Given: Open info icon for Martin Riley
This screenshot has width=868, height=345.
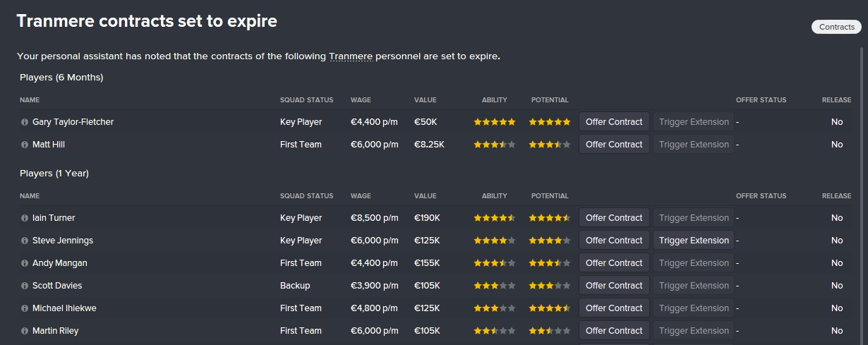Looking at the screenshot, I should [x=25, y=331].
